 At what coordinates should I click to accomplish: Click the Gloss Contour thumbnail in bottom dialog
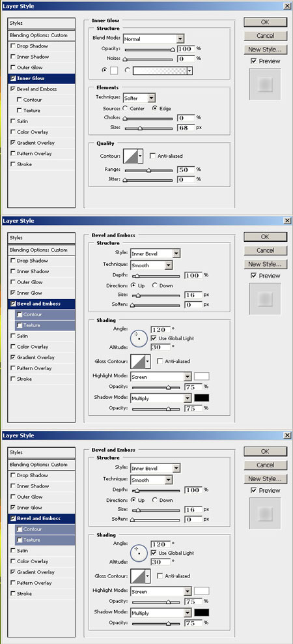pyautogui.click(x=137, y=576)
